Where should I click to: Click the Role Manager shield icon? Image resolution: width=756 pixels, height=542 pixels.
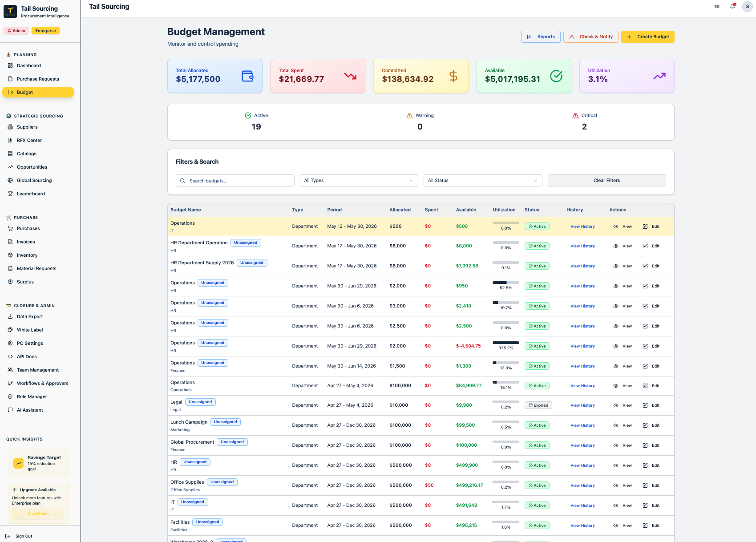(x=10, y=396)
